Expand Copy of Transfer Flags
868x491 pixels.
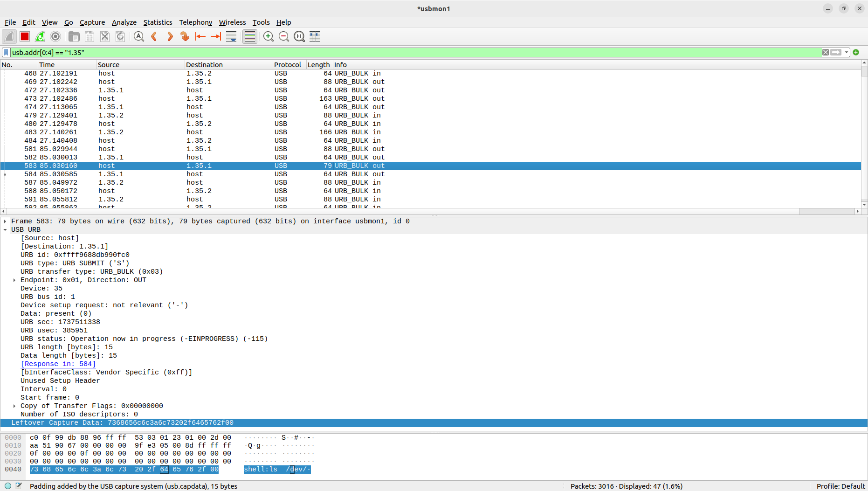[x=14, y=406]
